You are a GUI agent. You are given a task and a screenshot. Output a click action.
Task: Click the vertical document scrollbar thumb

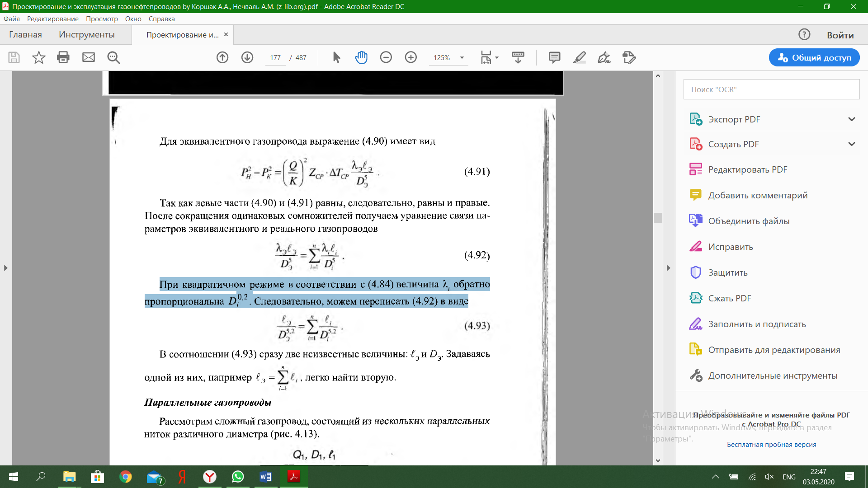658,218
